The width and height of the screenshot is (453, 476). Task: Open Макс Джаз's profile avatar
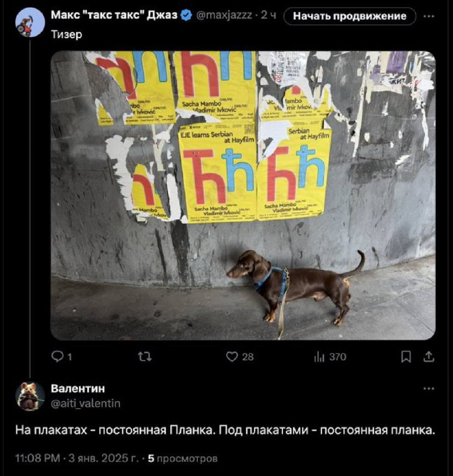[30, 23]
